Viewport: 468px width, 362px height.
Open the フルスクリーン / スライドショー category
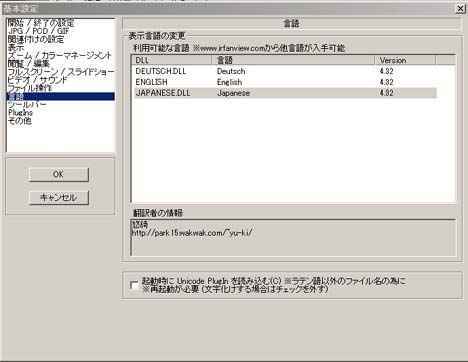(x=61, y=72)
